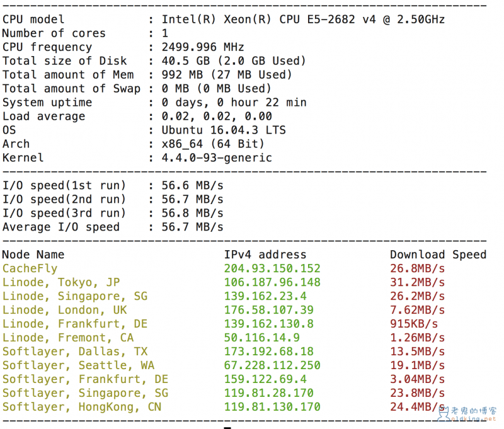Select the 31.2MB/s download speed
Screen dimensions: 504x429
pyautogui.click(x=417, y=282)
